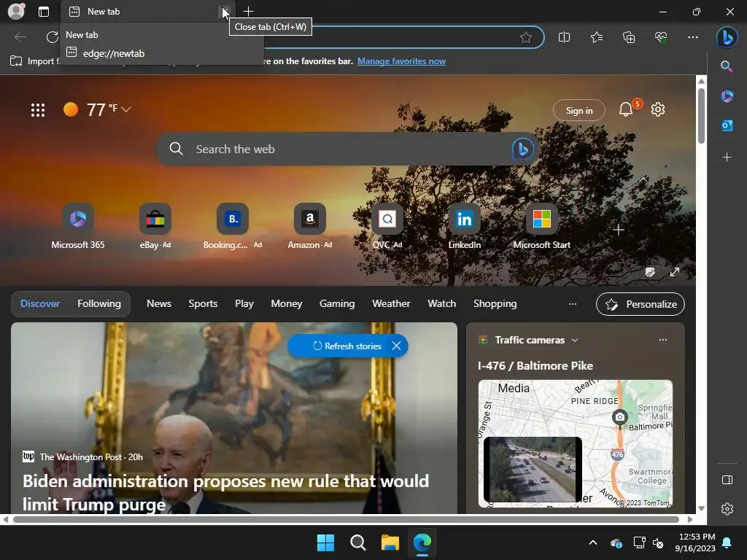Go back with the back arrow
Screen dimensions: 747x560
point(20,37)
